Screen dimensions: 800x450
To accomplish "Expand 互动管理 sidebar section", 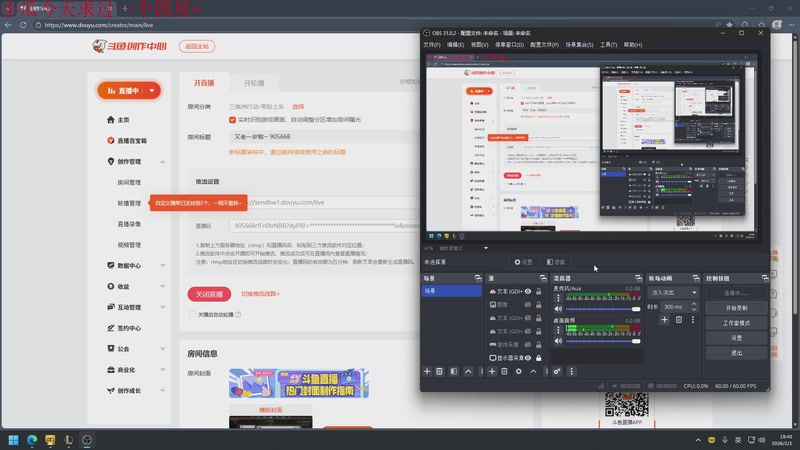I will tap(162, 307).
